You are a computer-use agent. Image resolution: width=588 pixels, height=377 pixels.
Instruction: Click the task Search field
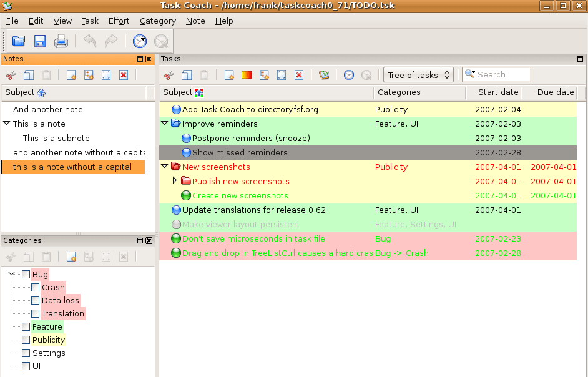pos(496,75)
